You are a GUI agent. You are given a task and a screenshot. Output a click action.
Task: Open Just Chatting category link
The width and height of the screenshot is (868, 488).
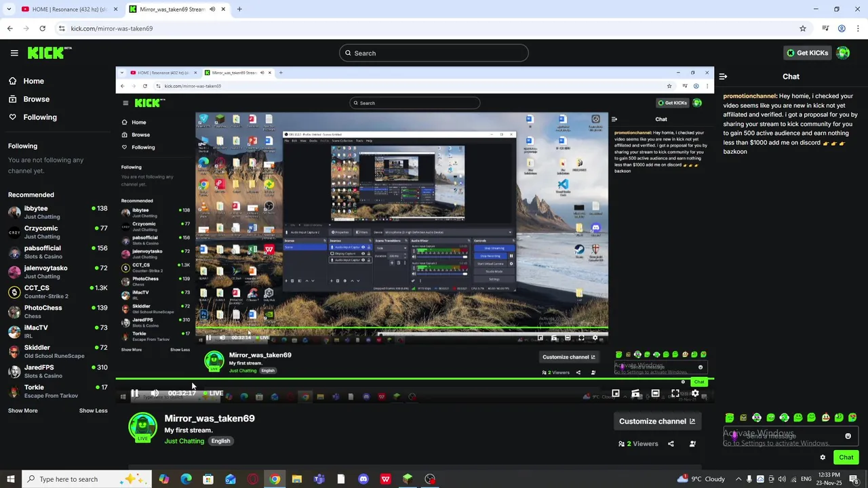click(184, 441)
